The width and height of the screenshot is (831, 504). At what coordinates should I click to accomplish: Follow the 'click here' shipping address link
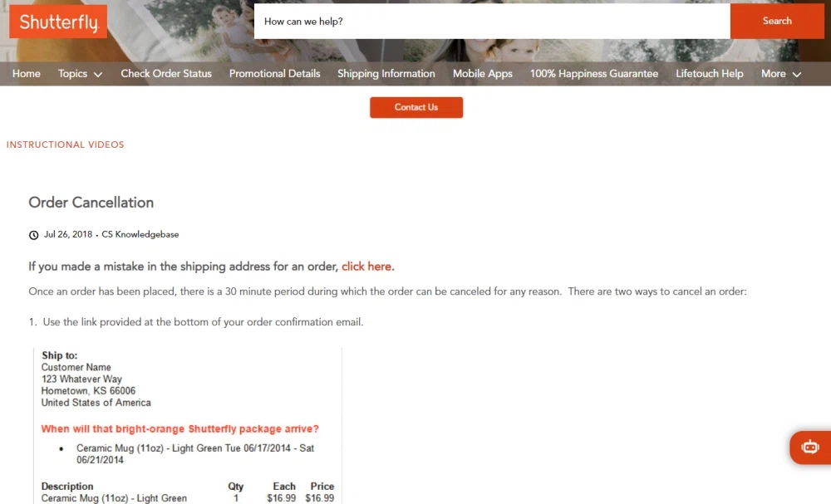pos(366,267)
